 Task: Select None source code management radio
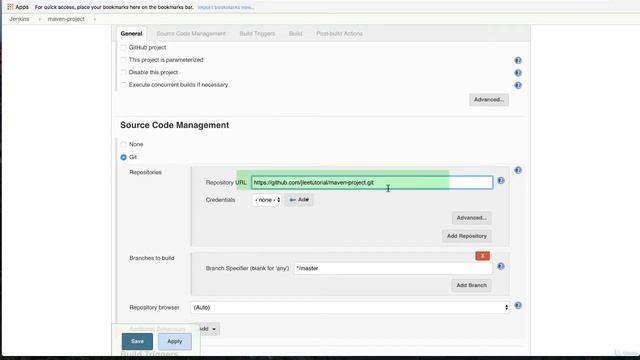(123, 144)
